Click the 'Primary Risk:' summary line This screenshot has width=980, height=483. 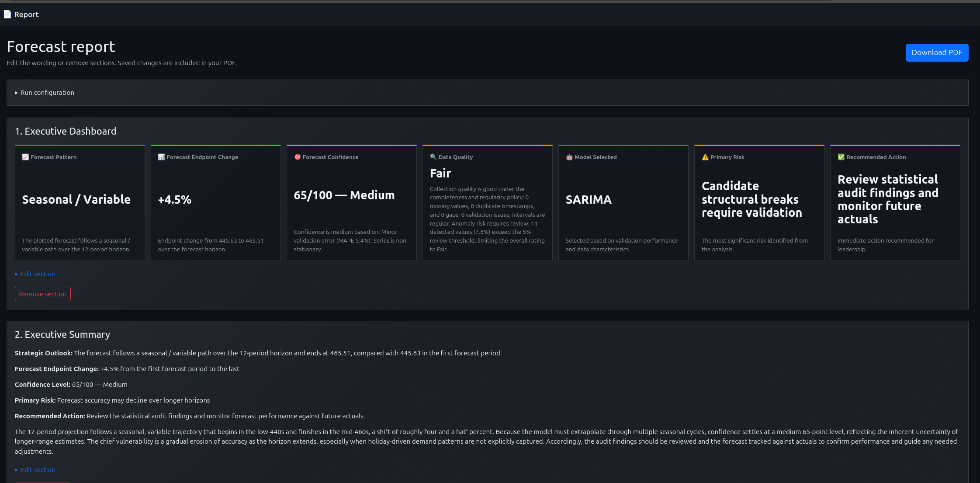[112, 400]
